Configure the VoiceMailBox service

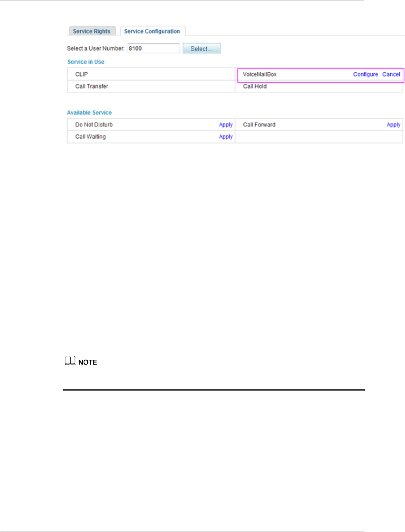tap(365, 74)
